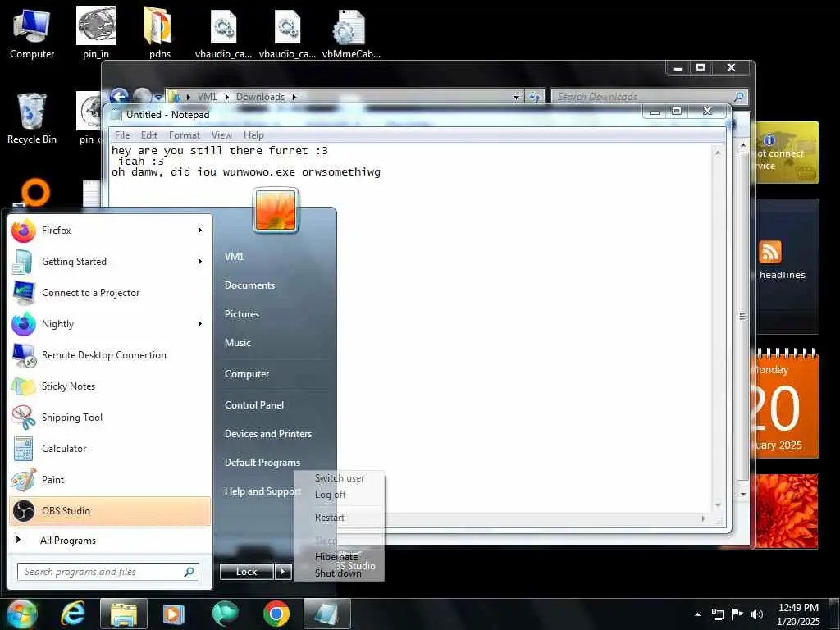Select the pin_in desktop icon
Image resolution: width=840 pixels, height=630 pixels.
(96, 33)
